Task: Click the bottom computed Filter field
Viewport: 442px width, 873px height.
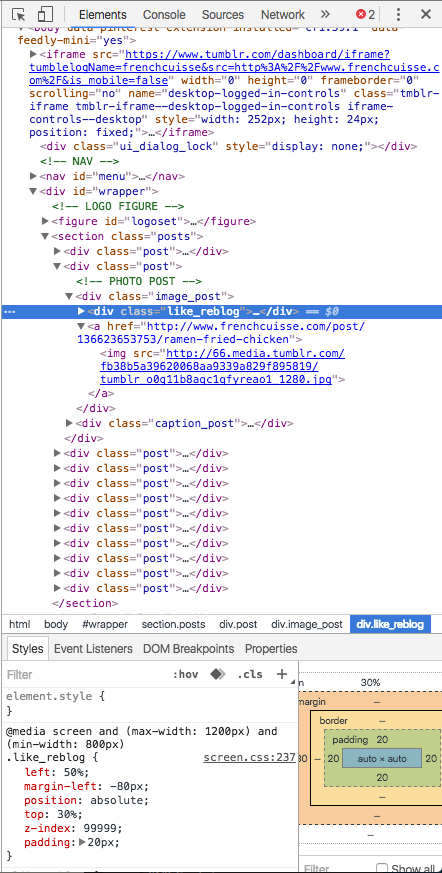Action: point(334,869)
